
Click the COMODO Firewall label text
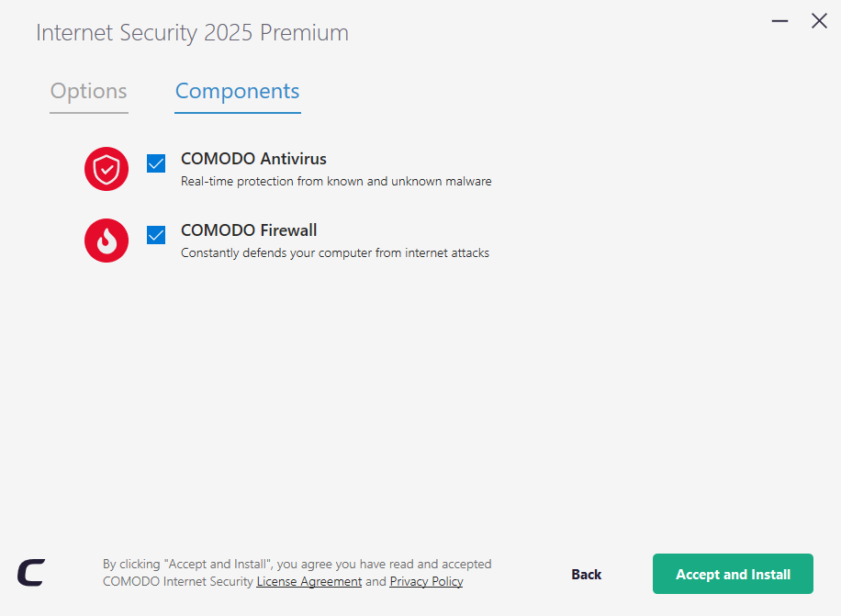click(249, 230)
